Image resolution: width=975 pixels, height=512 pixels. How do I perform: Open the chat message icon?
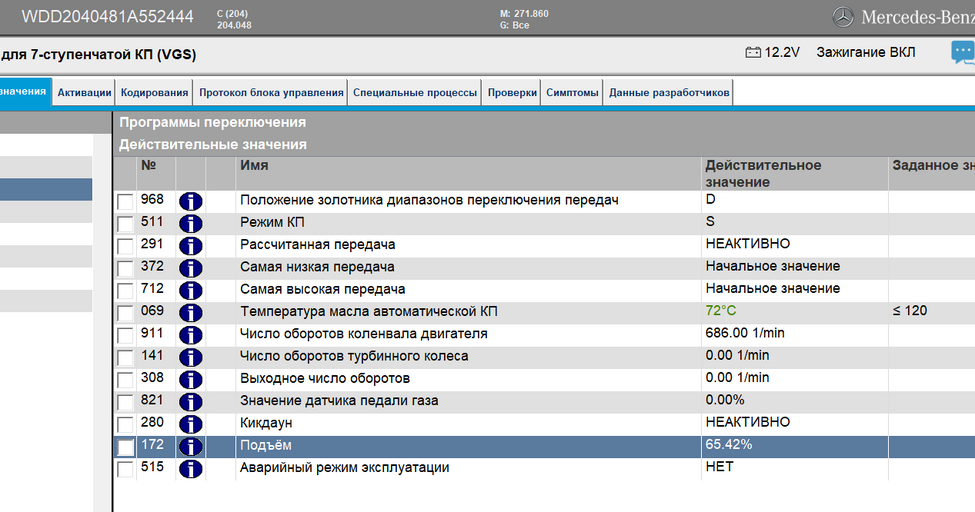(x=963, y=52)
